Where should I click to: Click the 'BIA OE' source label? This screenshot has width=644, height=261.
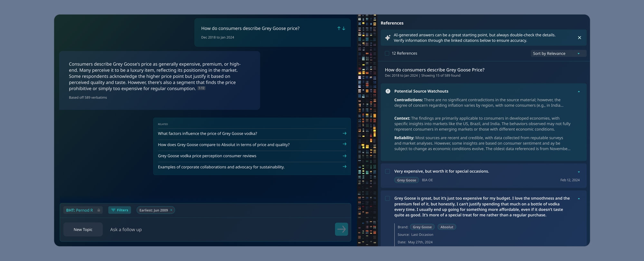427,180
